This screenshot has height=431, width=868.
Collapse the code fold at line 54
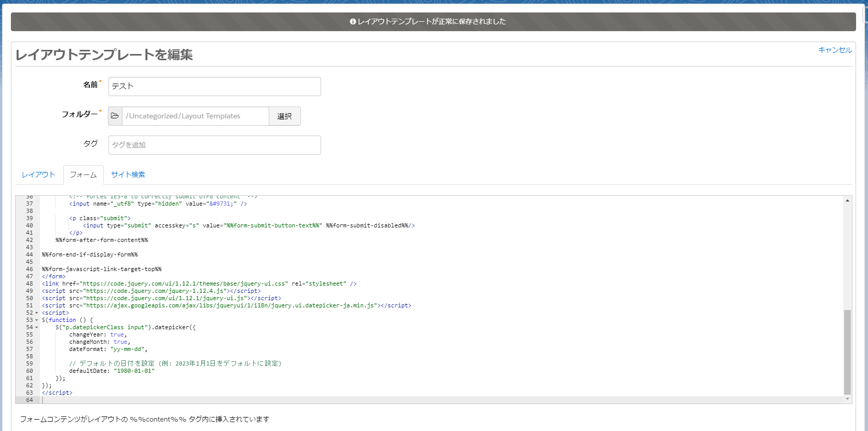click(37, 328)
